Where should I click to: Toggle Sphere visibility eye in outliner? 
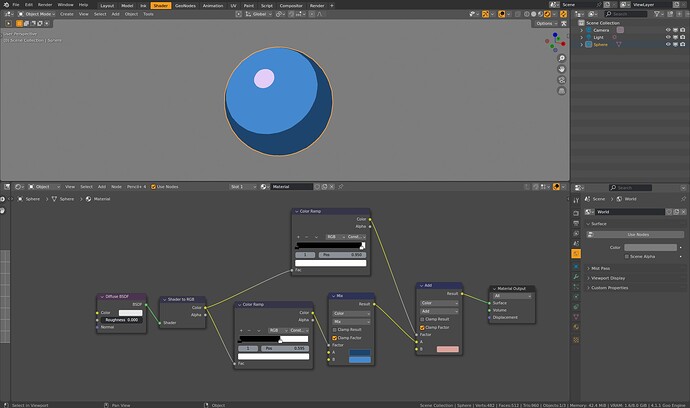tap(668, 44)
